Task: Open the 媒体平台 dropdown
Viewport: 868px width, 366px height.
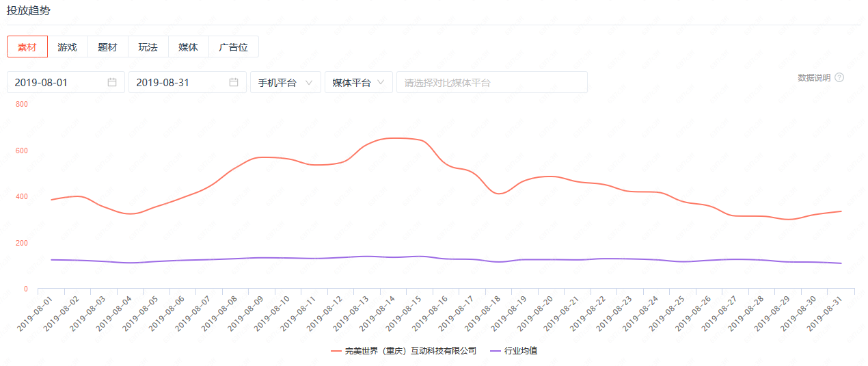Action: pos(359,82)
